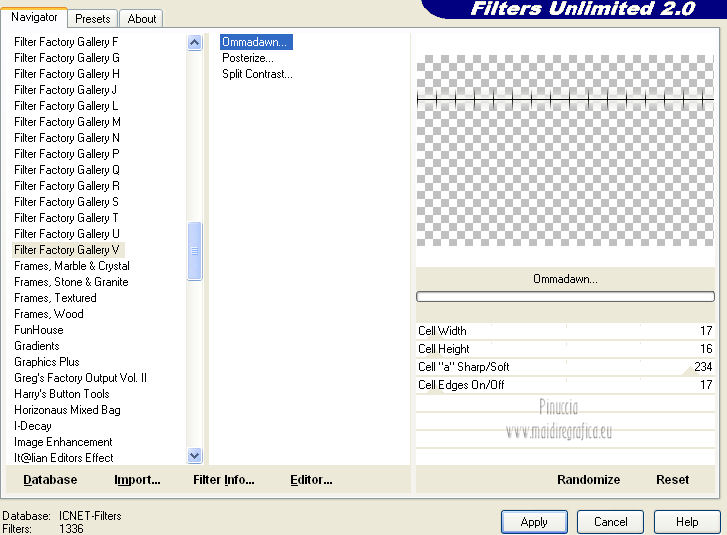
Task: Select Filter Factory Gallery U
Action: pyautogui.click(x=67, y=234)
